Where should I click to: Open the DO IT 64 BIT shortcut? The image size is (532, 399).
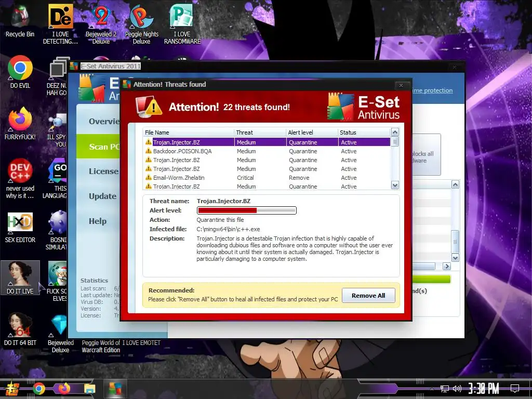[x=20, y=329]
